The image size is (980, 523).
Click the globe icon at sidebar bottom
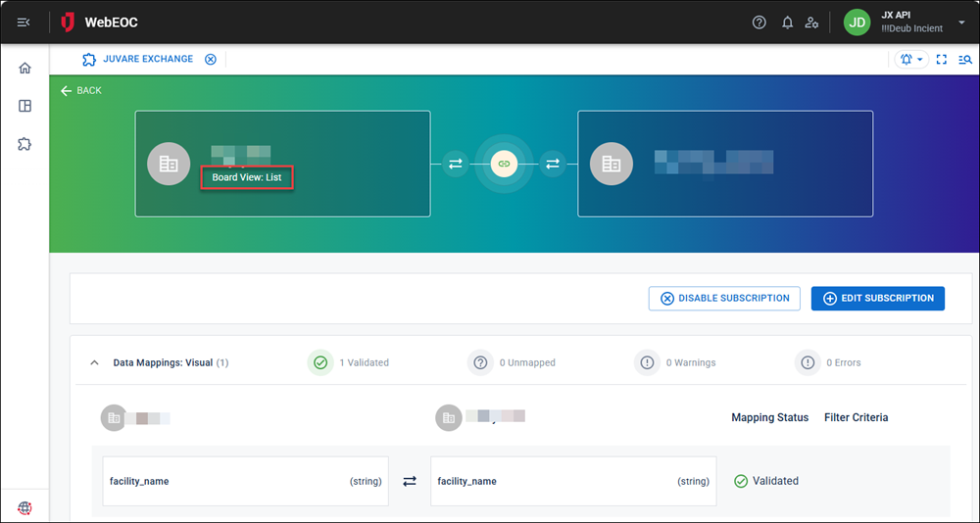click(24, 508)
